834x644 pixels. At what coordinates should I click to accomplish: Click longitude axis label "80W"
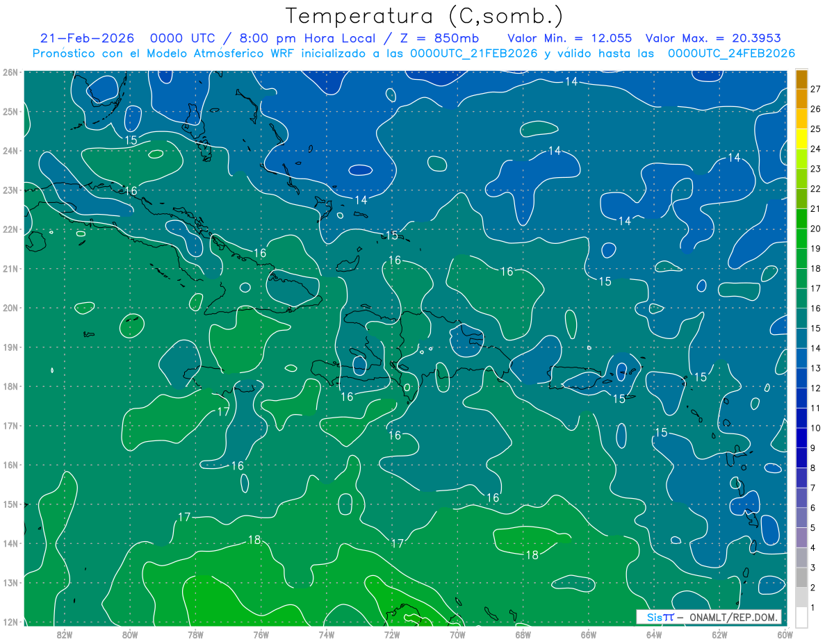130,634
